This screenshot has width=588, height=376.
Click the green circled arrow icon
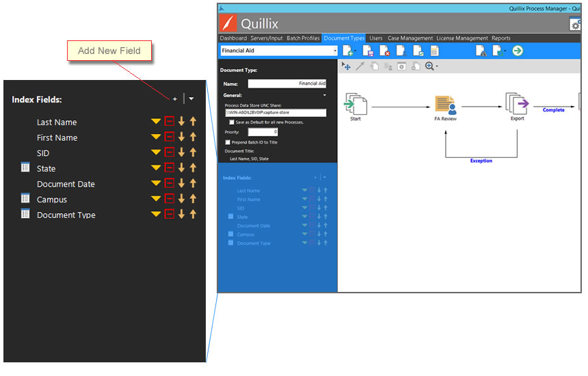518,51
